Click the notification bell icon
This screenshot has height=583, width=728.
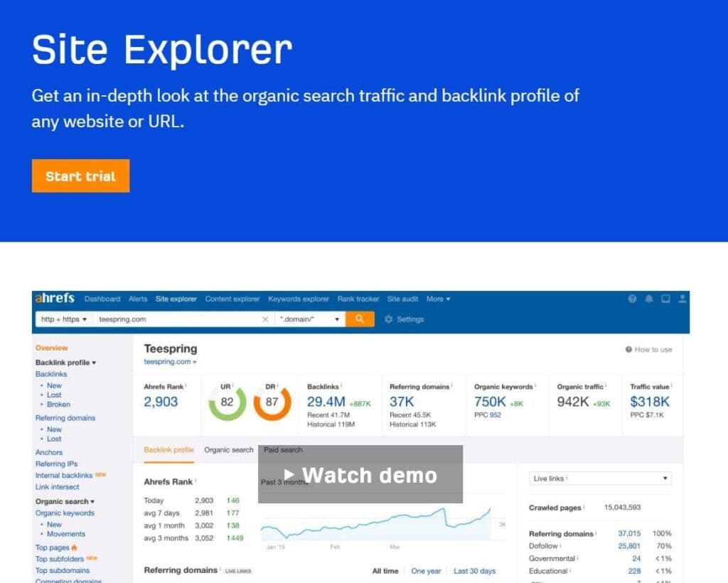(x=648, y=299)
